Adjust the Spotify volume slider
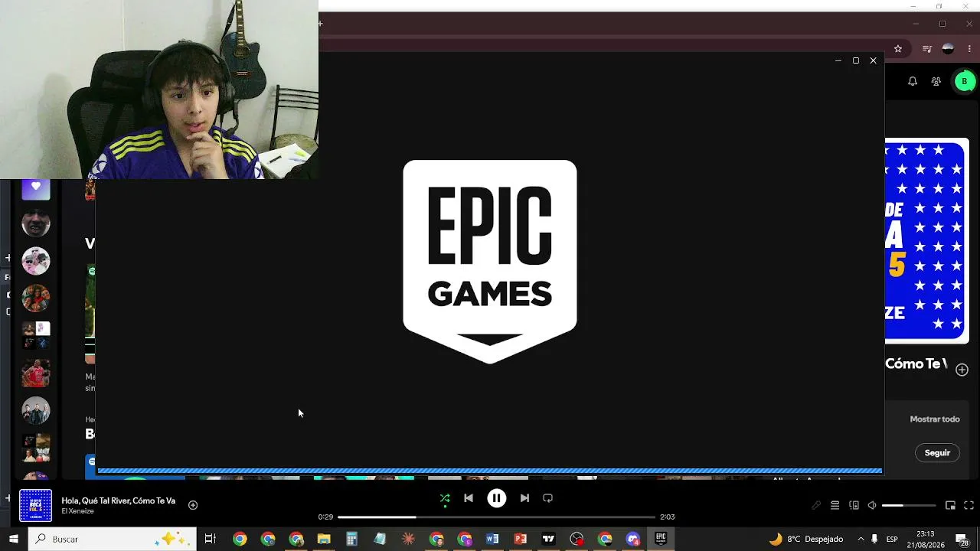 pos(909,506)
